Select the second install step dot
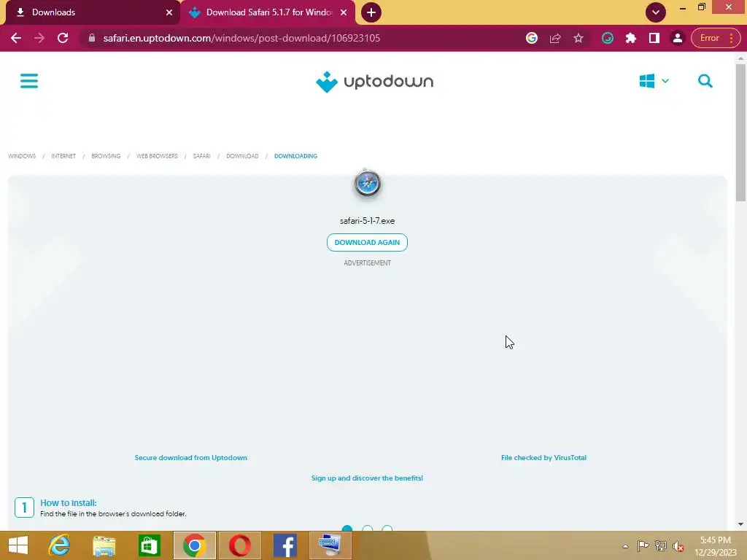This screenshot has height=560, width=747. tap(368, 529)
